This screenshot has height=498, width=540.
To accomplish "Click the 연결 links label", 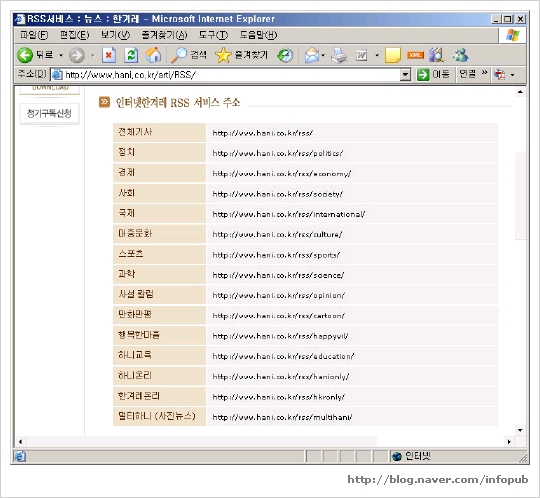I will pyautogui.click(x=467, y=74).
